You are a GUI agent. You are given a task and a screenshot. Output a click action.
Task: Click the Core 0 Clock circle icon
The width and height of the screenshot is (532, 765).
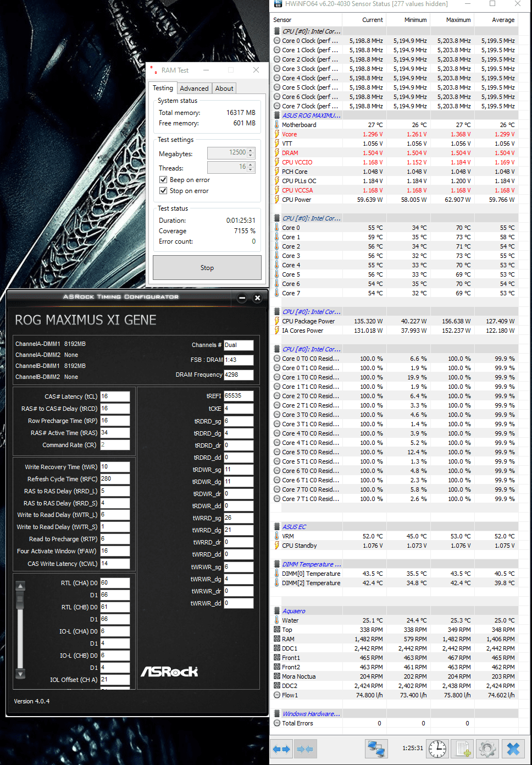(277, 41)
